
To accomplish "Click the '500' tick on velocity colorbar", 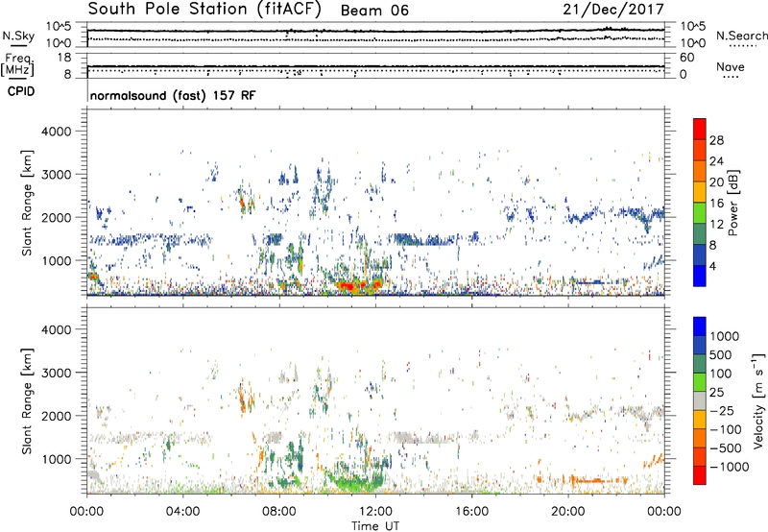I will [720, 354].
